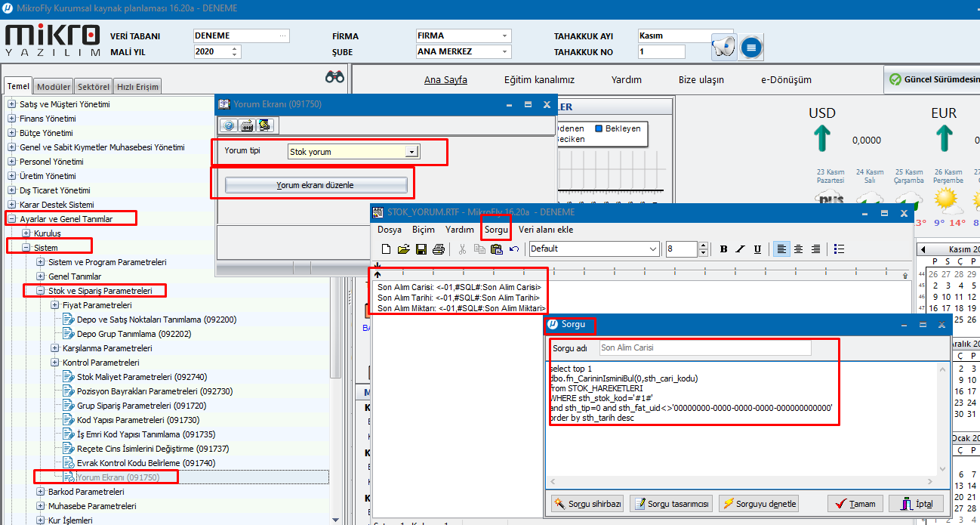Click the megaphone announcements icon
Image resolution: width=980 pixels, height=525 pixels.
(x=723, y=47)
